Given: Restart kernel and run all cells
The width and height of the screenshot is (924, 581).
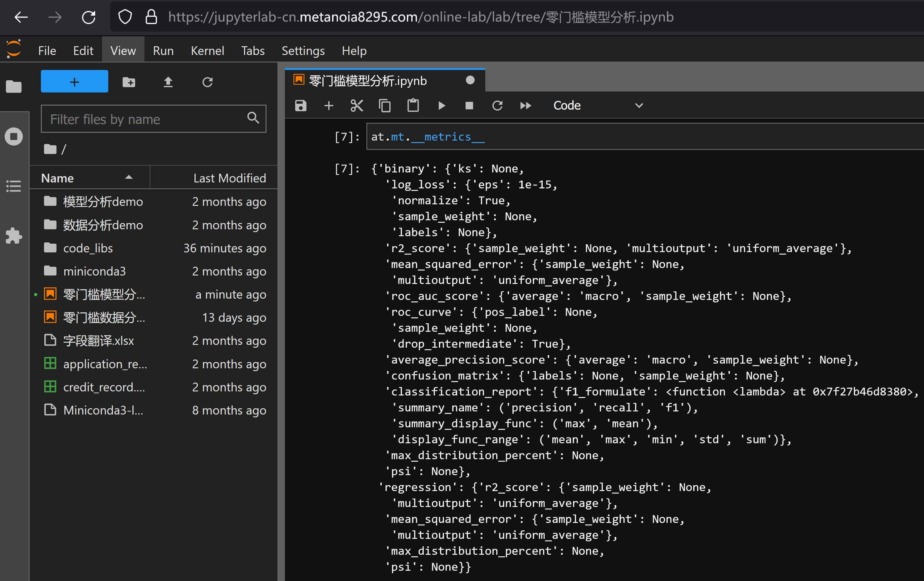Looking at the screenshot, I should pos(525,106).
